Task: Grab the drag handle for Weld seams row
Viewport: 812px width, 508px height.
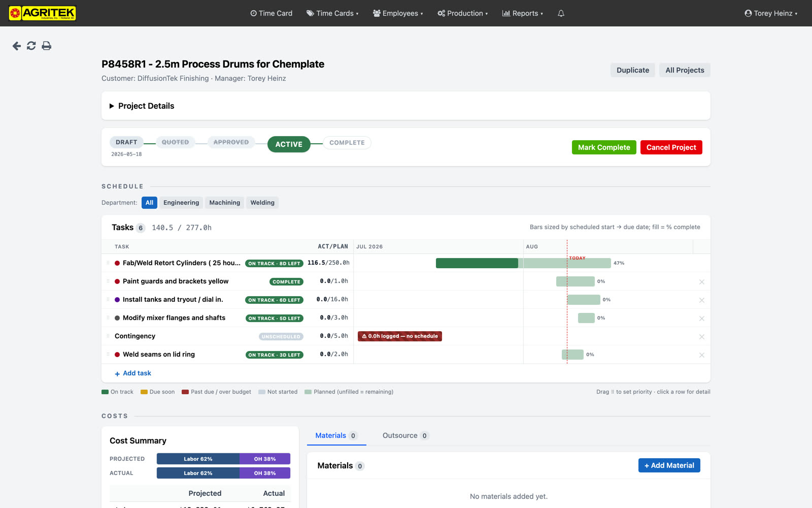Action: (x=108, y=354)
